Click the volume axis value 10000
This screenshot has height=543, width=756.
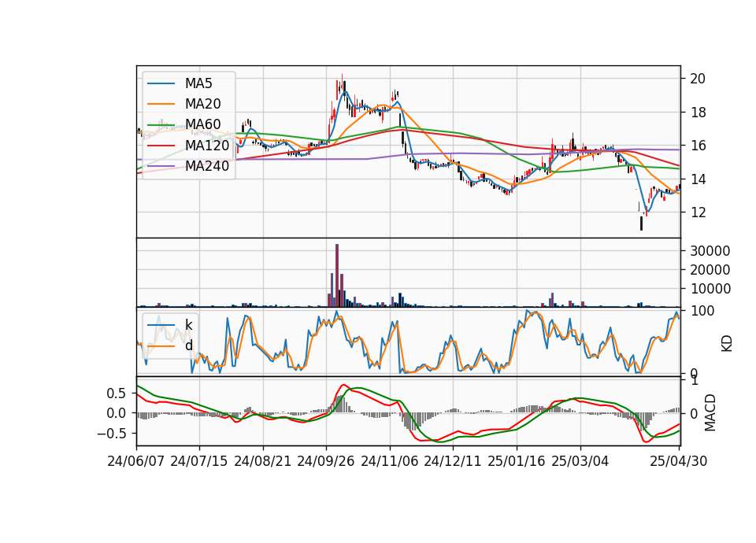[710, 289]
